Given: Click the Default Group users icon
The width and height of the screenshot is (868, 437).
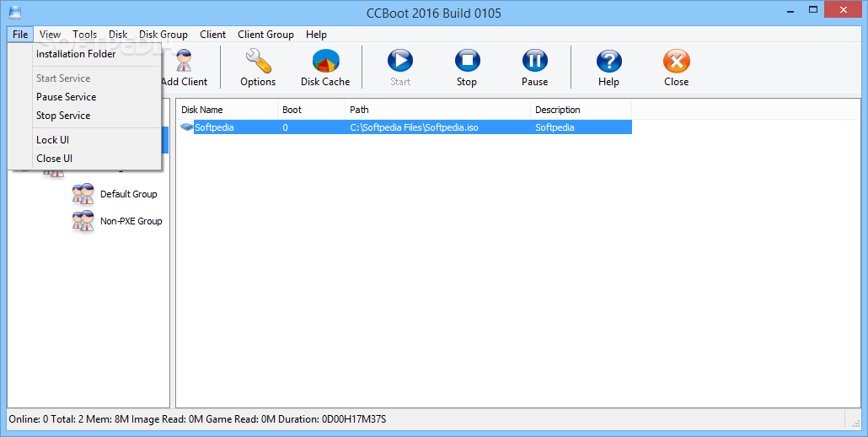Looking at the screenshot, I should (83, 194).
